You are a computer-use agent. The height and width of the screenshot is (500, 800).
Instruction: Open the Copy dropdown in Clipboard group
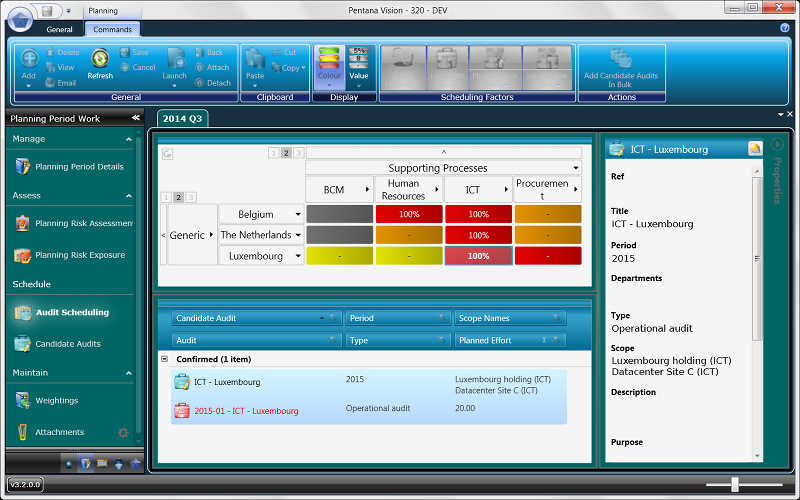pyautogui.click(x=303, y=67)
